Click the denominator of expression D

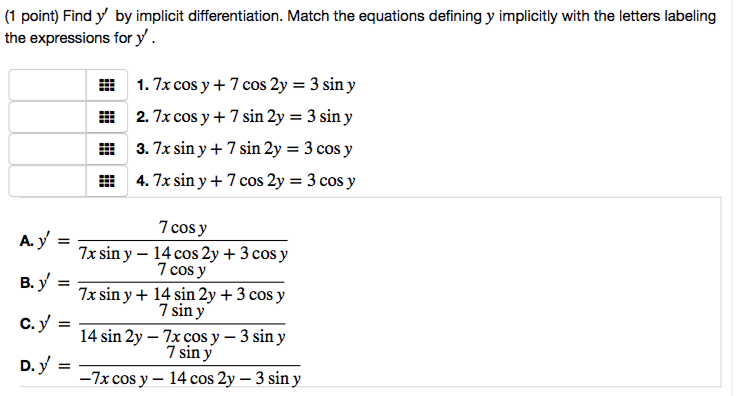[x=190, y=379]
